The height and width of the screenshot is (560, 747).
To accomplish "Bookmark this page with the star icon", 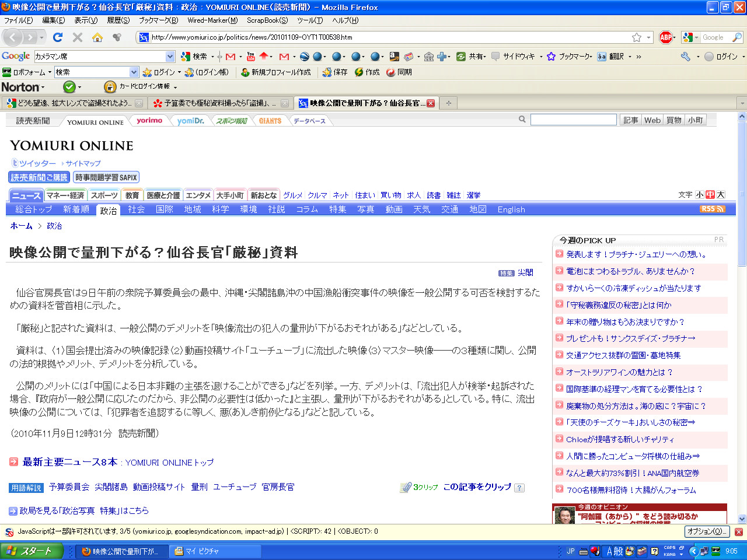I will (x=637, y=37).
